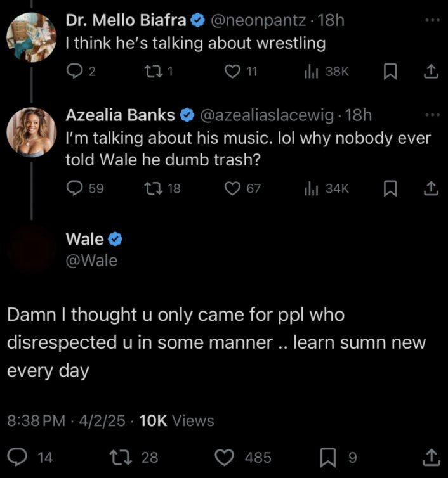View analytics on Dr. Mello Biafra's tweet

click(312, 72)
